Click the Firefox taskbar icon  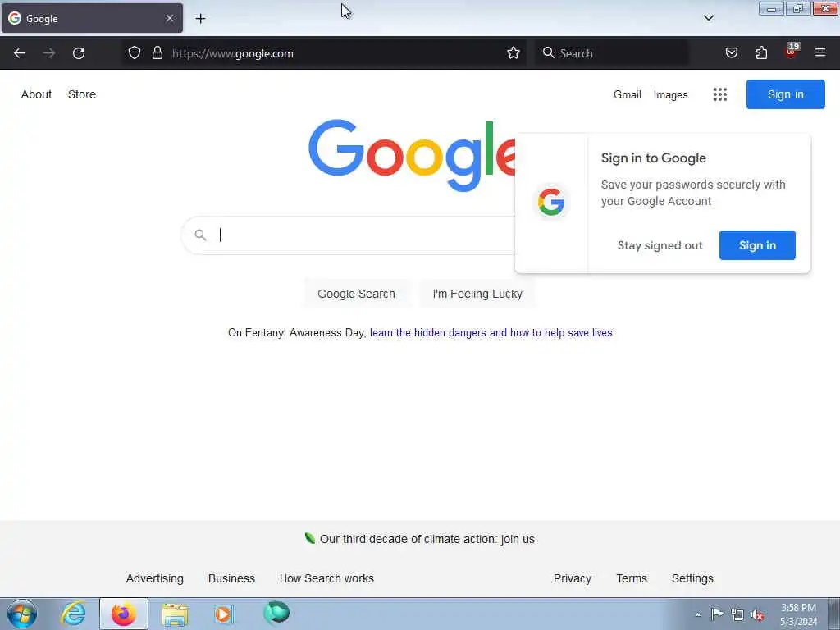coord(123,614)
